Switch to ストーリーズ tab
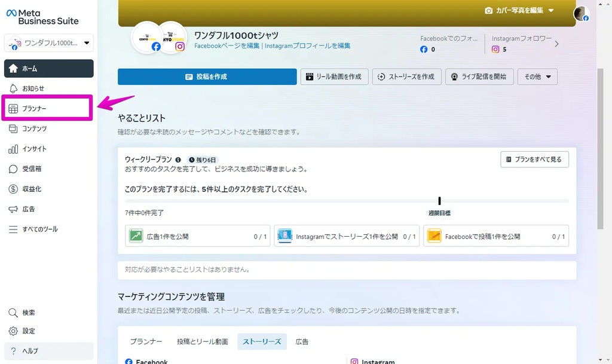The height and width of the screenshot is (364, 612). click(262, 342)
